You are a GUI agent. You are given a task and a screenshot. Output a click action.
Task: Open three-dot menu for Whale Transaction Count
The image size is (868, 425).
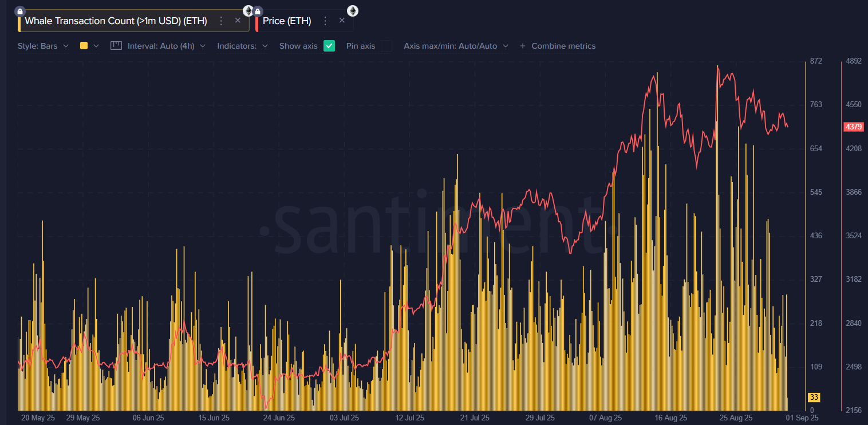222,21
